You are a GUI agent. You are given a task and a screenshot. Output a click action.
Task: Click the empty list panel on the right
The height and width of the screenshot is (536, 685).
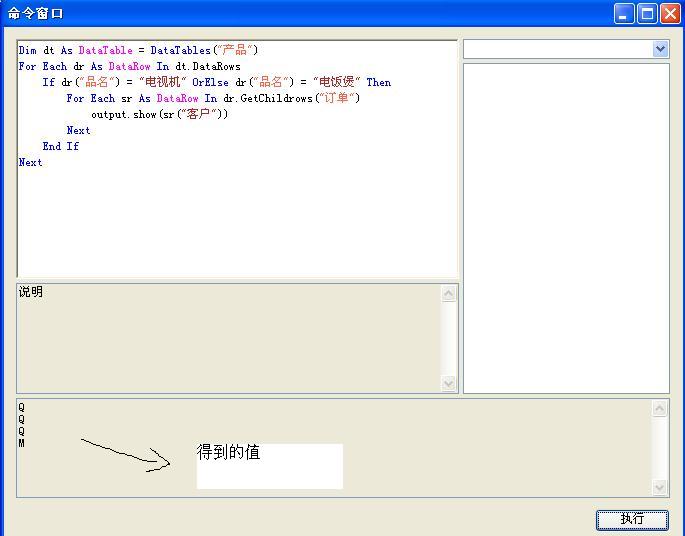(x=566, y=228)
